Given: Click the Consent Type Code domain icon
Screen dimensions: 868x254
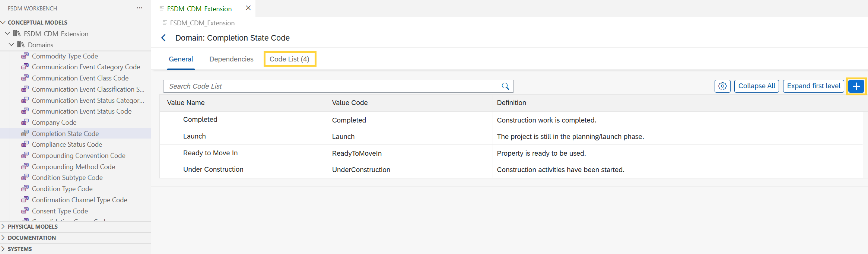Looking at the screenshot, I should 25,211.
